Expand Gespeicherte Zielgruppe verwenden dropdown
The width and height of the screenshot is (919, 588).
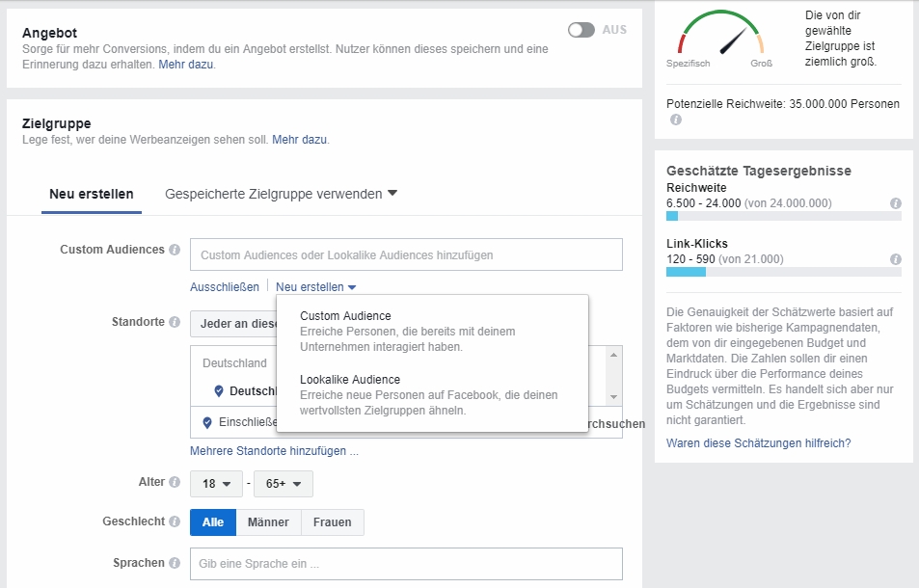(281, 194)
